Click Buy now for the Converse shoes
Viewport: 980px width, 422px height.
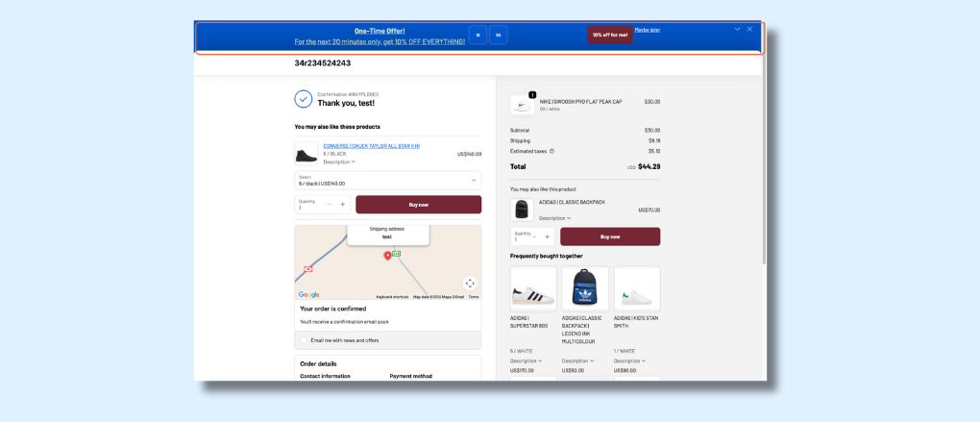pos(419,205)
